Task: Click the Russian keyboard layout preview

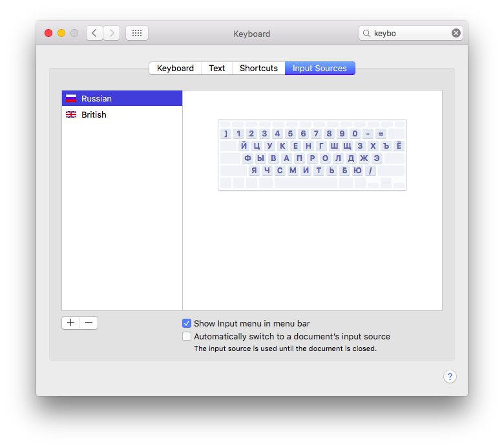Action: coord(313,155)
